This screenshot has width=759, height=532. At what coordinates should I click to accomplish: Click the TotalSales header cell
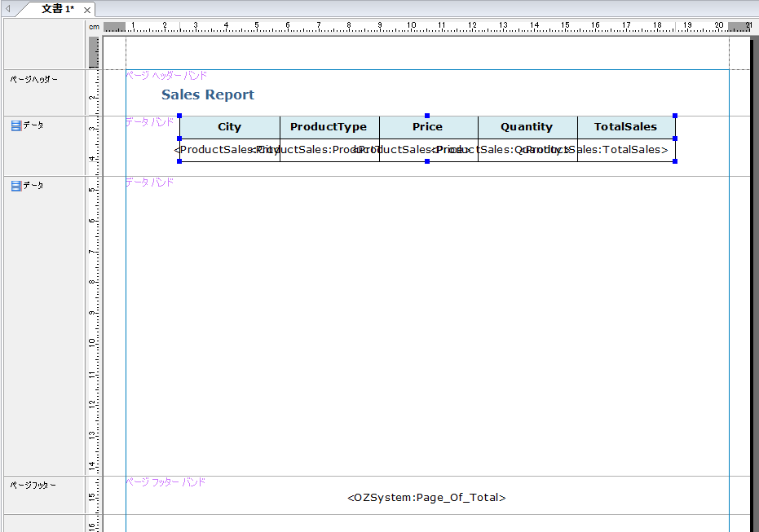(x=625, y=127)
